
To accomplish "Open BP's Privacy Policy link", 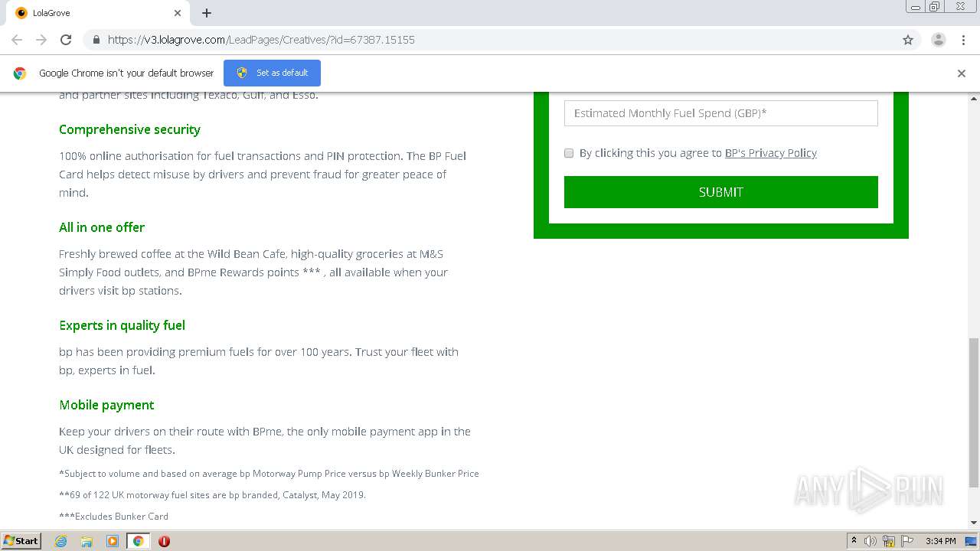I will [770, 153].
